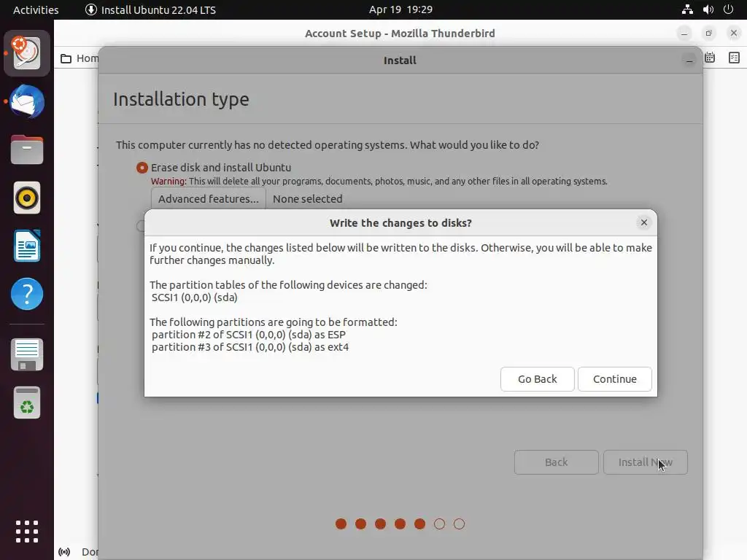Click the 'Installation type' heading
This screenshot has height=560, width=747.
click(x=181, y=99)
